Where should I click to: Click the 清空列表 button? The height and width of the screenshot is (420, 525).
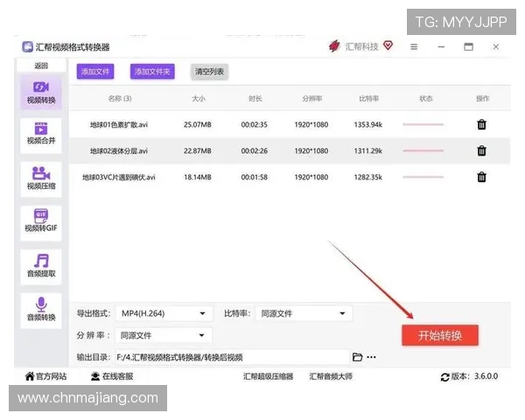tap(210, 72)
